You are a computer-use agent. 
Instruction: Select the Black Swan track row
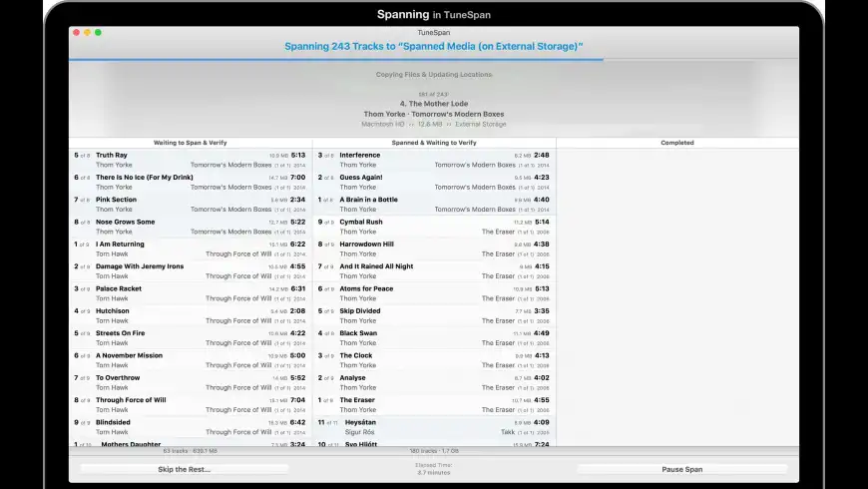tap(434, 337)
